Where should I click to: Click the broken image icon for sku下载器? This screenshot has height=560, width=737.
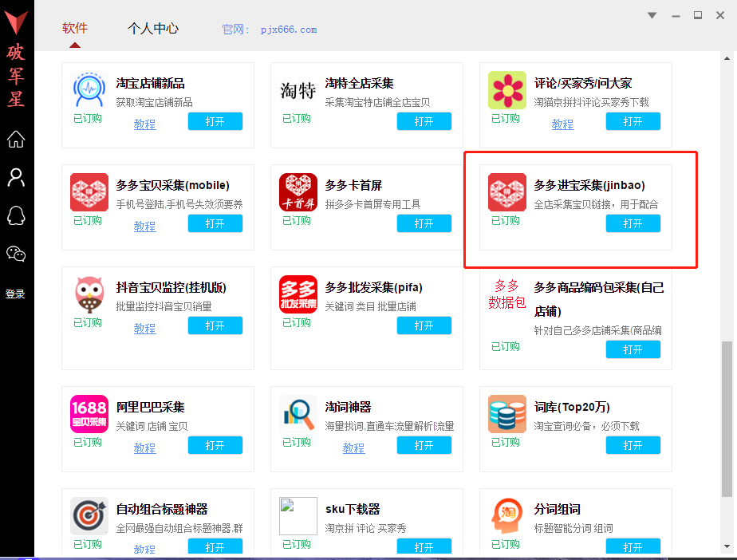298,516
